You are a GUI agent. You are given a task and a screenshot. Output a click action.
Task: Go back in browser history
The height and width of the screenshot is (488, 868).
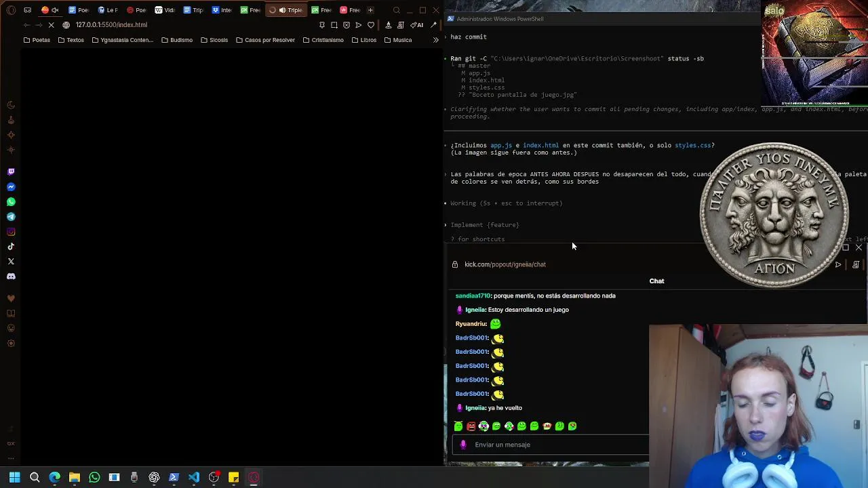(x=26, y=25)
